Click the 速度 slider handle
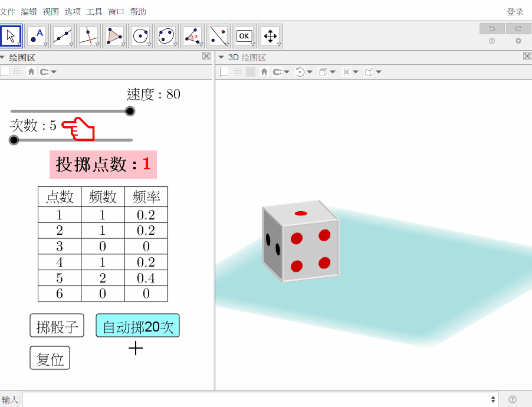 pos(130,111)
